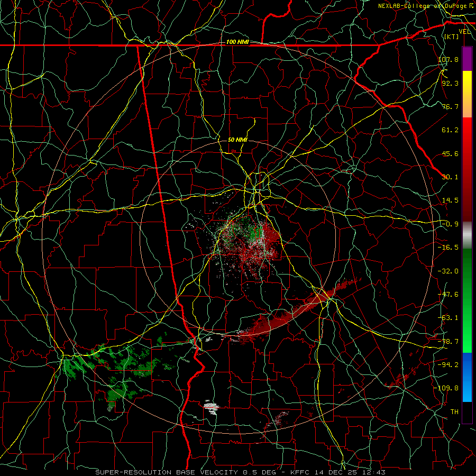Click the 50 NMI range ring label

(x=237, y=140)
